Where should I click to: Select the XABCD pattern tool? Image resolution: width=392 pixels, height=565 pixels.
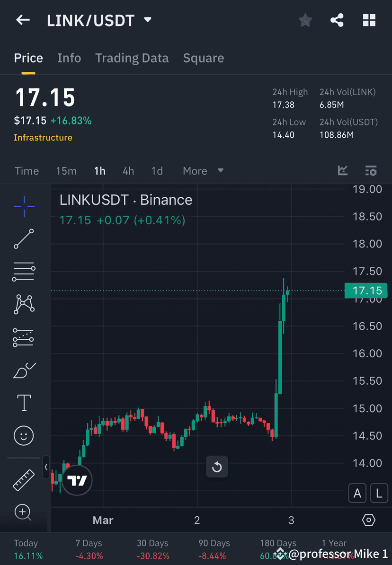point(24,304)
